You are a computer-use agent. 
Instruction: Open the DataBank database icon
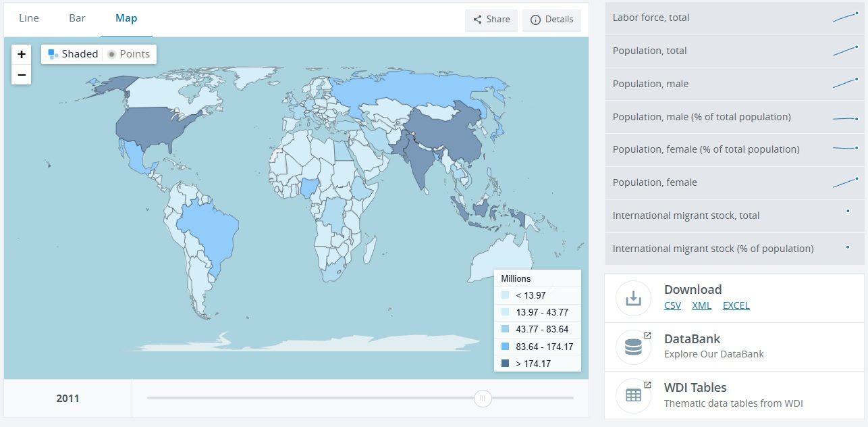[633, 347]
